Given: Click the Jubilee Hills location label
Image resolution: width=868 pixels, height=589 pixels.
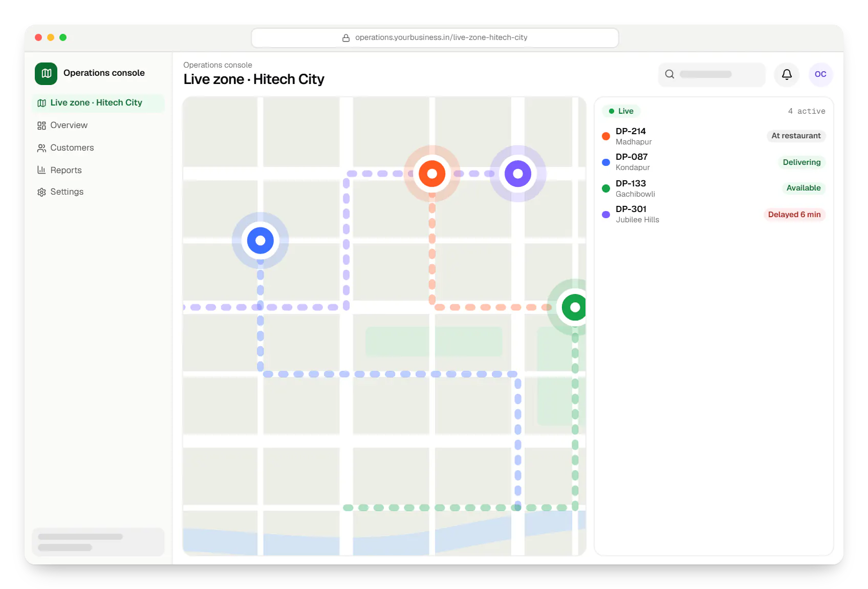Looking at the screenshot, I should point(637,220).
